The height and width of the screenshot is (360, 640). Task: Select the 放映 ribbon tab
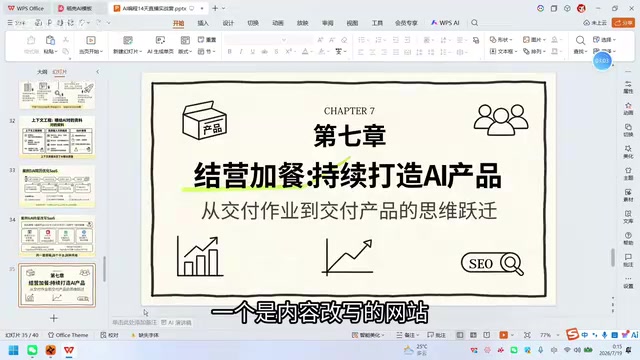[x=302, y=23]
